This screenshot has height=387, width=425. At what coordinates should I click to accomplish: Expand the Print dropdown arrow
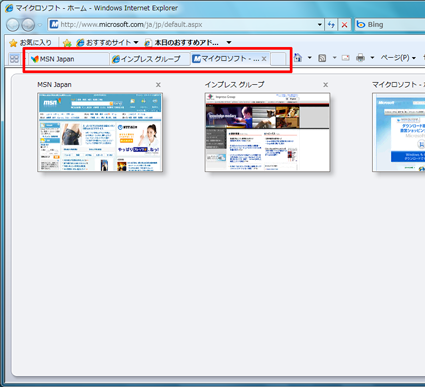(372, 58)
